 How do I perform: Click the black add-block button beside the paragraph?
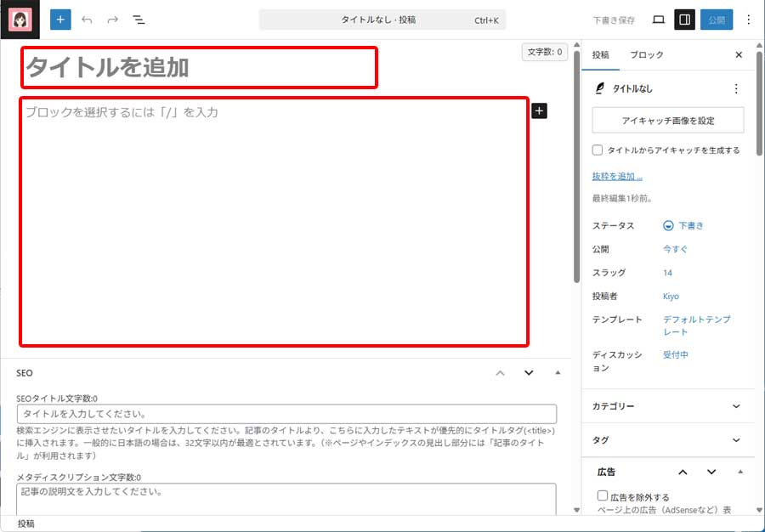(541, 110)
